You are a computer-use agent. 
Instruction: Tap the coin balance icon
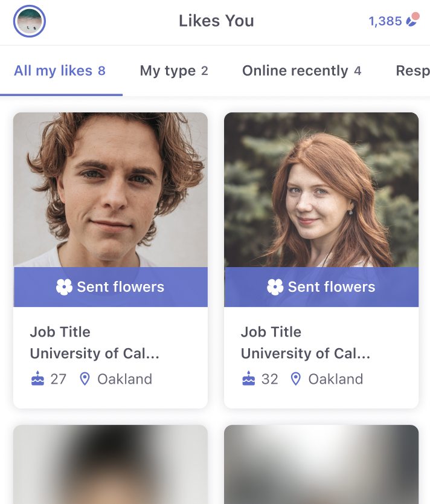coord(412,20)
